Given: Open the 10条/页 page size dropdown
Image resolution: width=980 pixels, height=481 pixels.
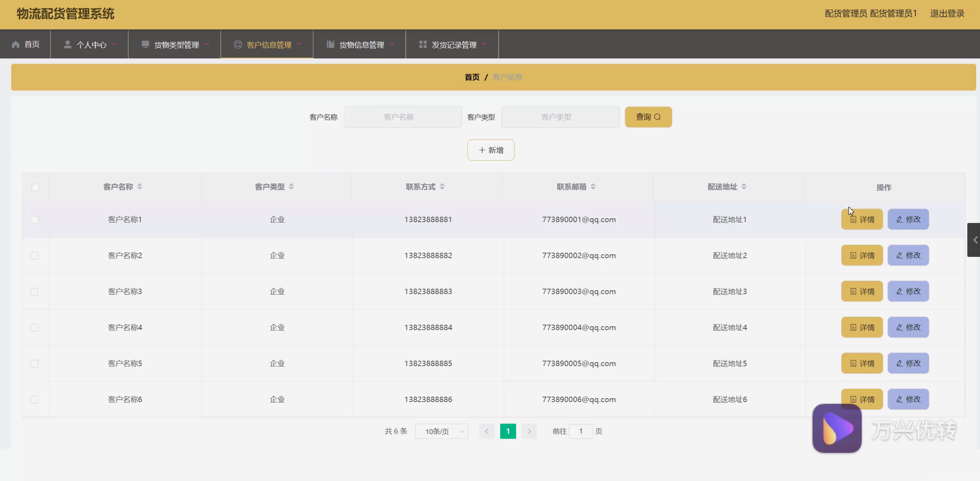Looking at the screenshot, I should click(x=441, y=431).
